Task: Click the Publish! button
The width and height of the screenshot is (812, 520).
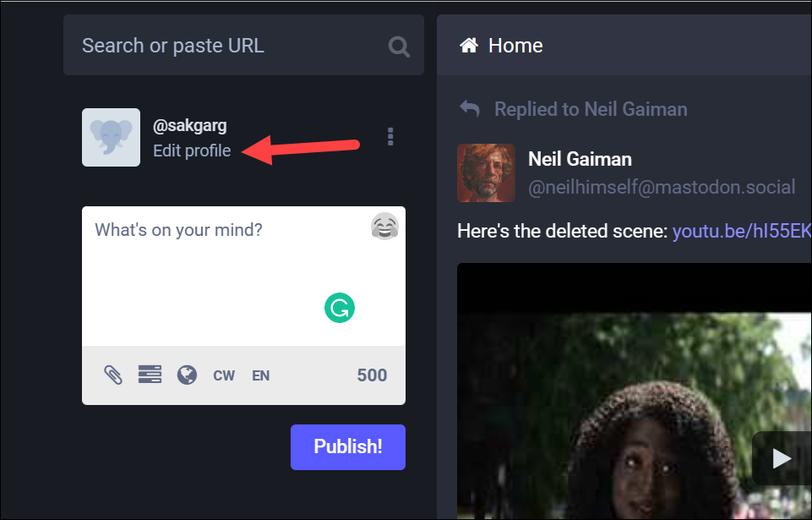Action: [348, 447]
